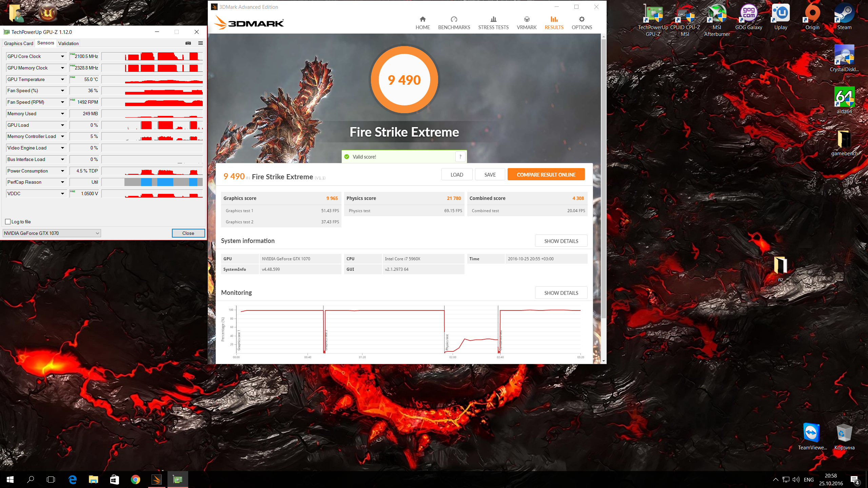Open 3DMark Home section

coord(422,23)
